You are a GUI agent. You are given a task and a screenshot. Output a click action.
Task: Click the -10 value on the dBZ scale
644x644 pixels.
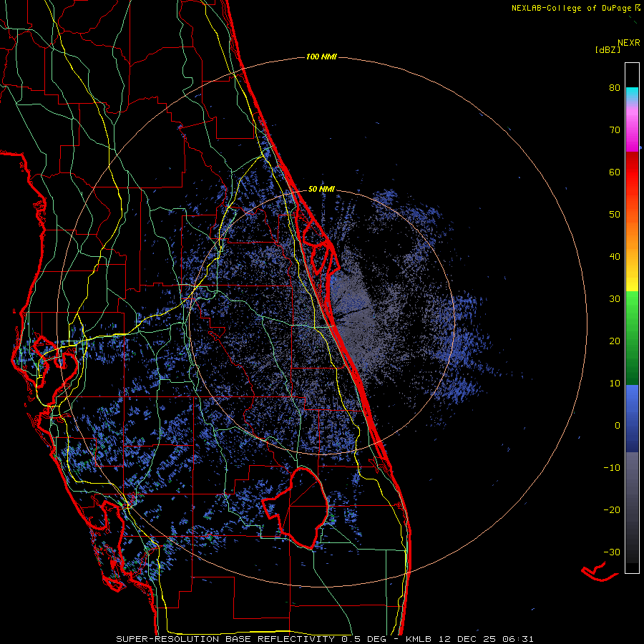point(612,468)
